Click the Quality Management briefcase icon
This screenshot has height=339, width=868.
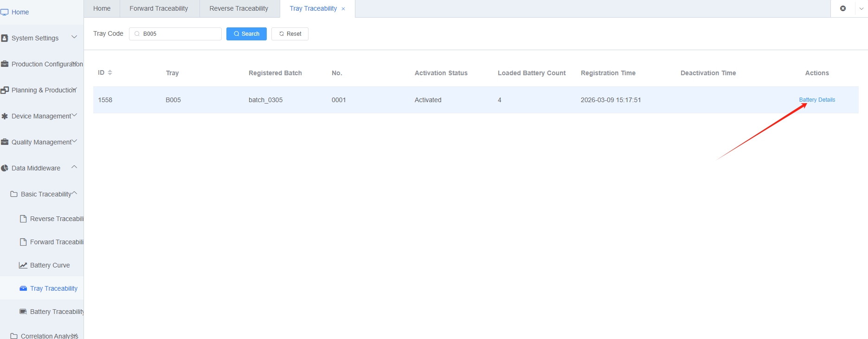click(x=5, y=142)
